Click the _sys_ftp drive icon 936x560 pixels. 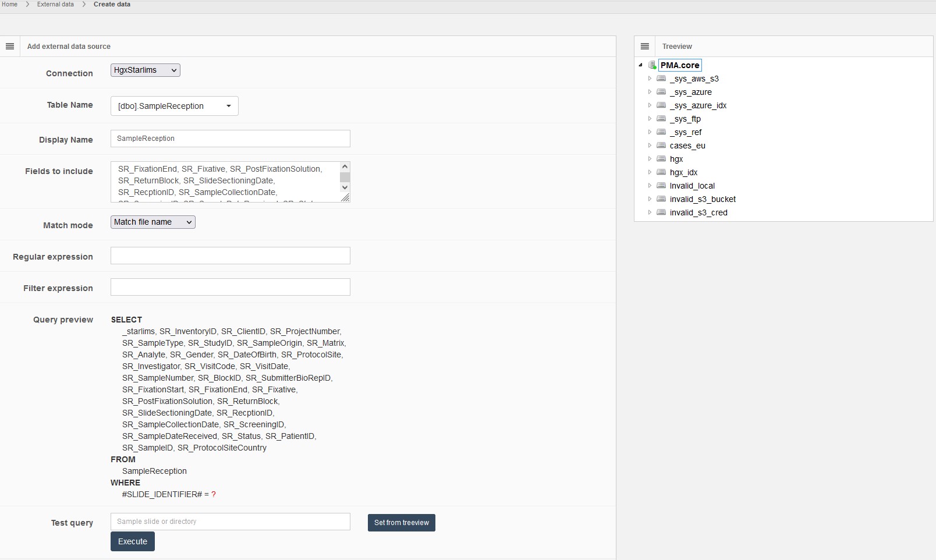coord(661,119)
